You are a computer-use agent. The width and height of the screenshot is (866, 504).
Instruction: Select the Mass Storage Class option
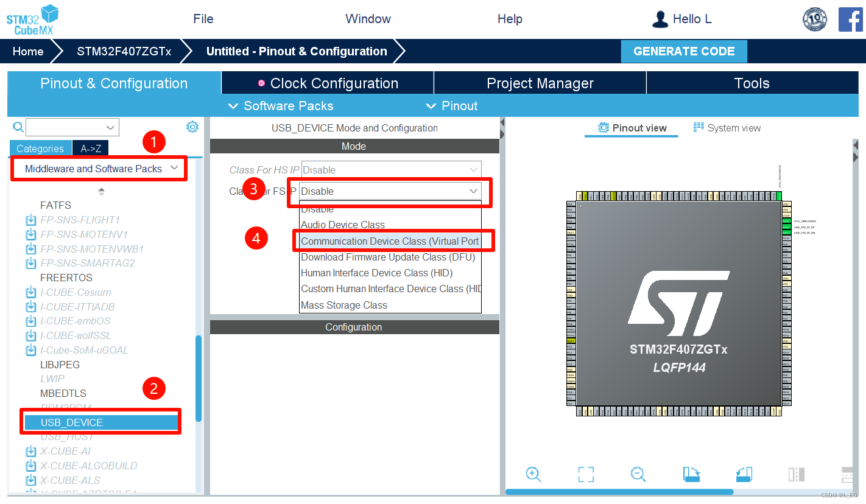point(390,305)
